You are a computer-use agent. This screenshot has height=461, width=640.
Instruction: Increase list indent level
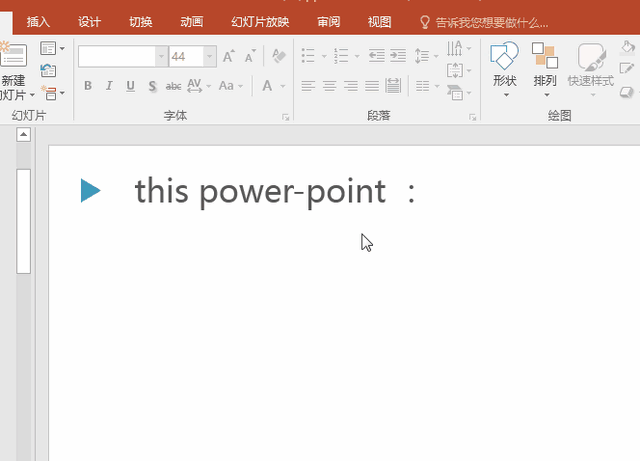pos(398,56)
